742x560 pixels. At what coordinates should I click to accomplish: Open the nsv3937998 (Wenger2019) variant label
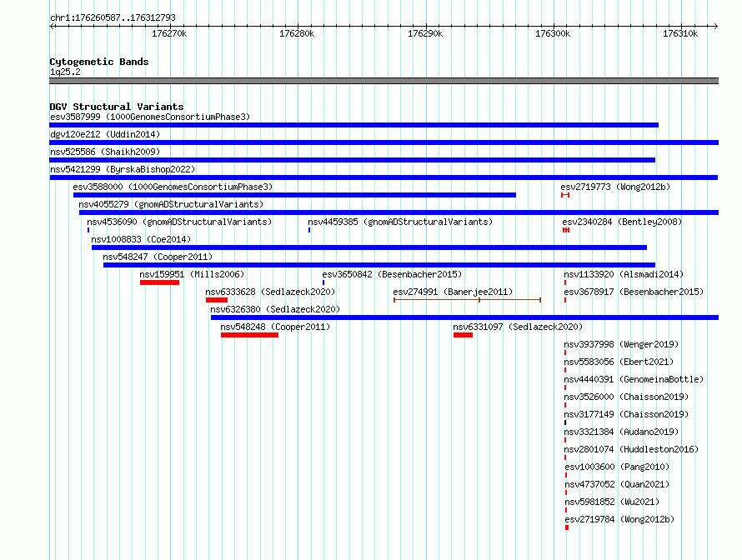(621, 344)
